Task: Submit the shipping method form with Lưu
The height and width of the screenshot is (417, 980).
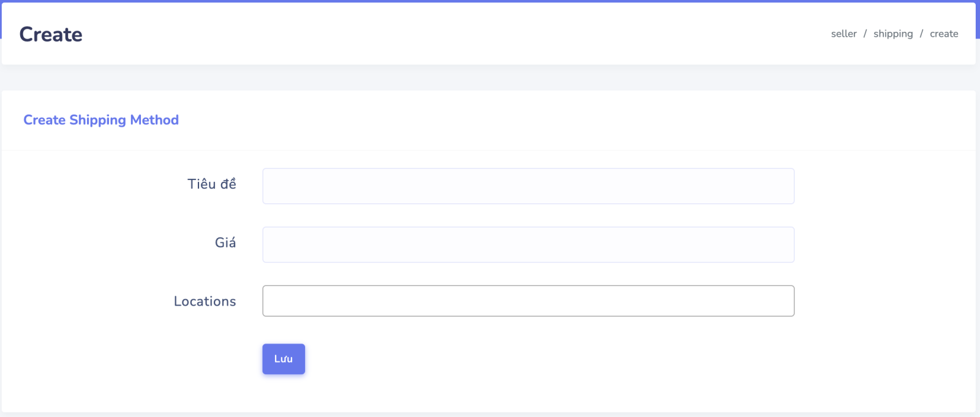Action: (284, 359)
